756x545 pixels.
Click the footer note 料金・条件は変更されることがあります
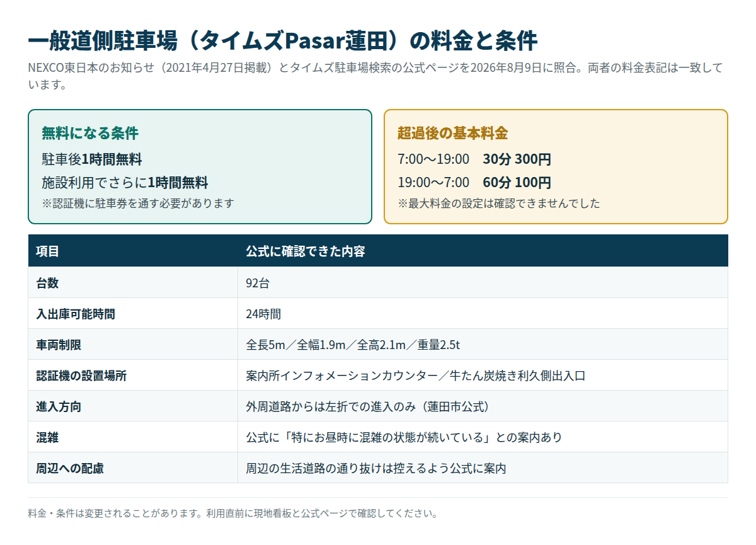pos(233,513)
